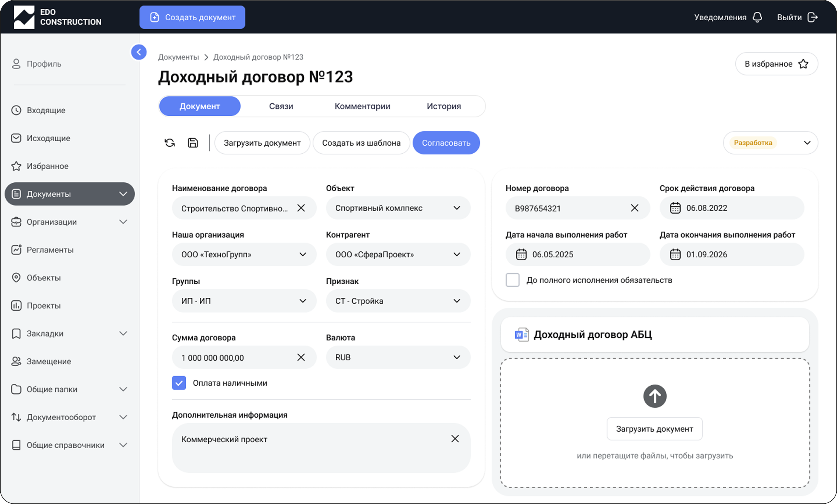837x504 pixels.
Task: Click the refresh document icon
Action: pos(170,143)
